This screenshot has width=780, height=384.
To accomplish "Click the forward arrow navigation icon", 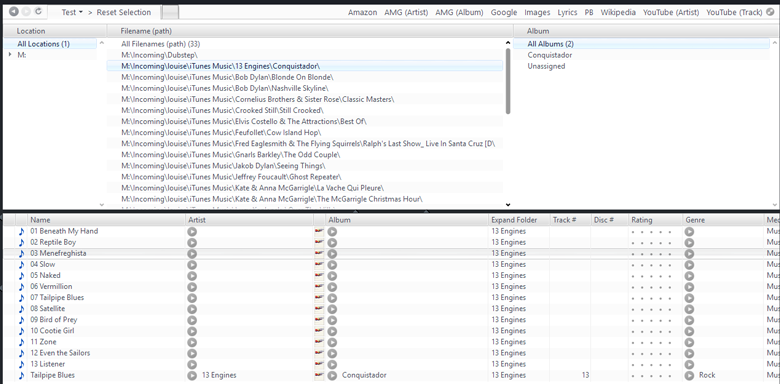I will (26, 12).
